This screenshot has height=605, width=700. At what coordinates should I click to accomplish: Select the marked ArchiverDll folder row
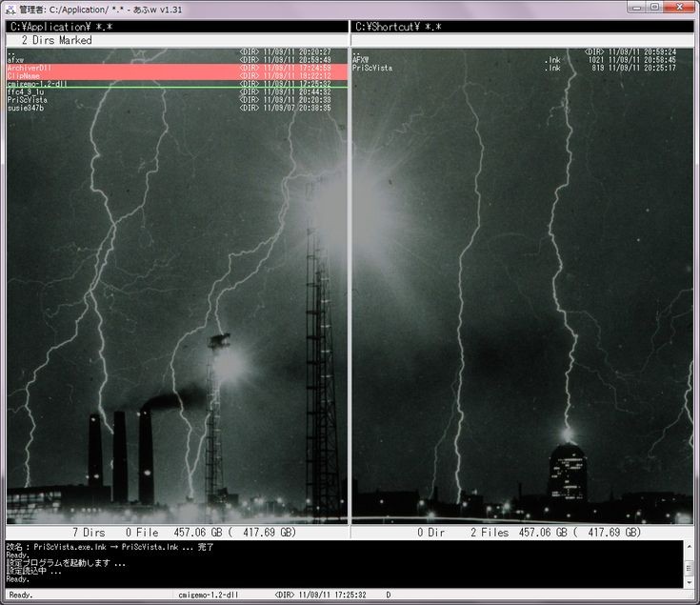177,68
